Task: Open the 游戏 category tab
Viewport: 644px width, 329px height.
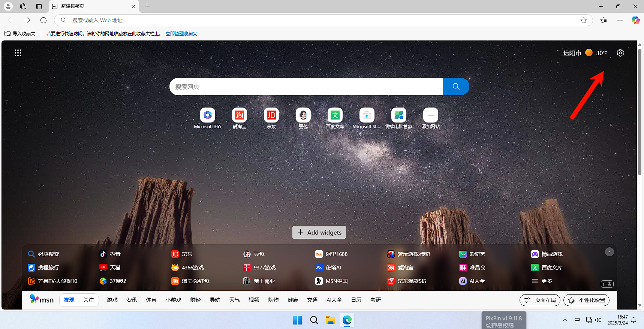Action: click(x=112, y=300)
